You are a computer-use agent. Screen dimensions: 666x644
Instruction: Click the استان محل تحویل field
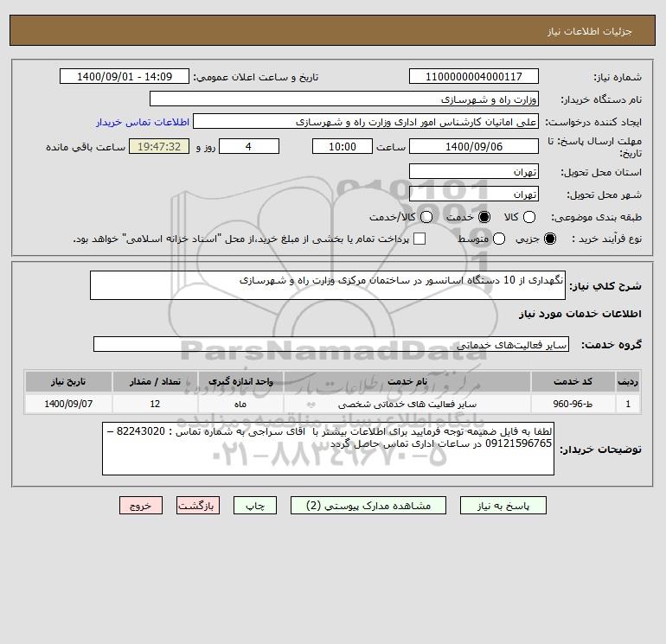click(x=474, y=171)
